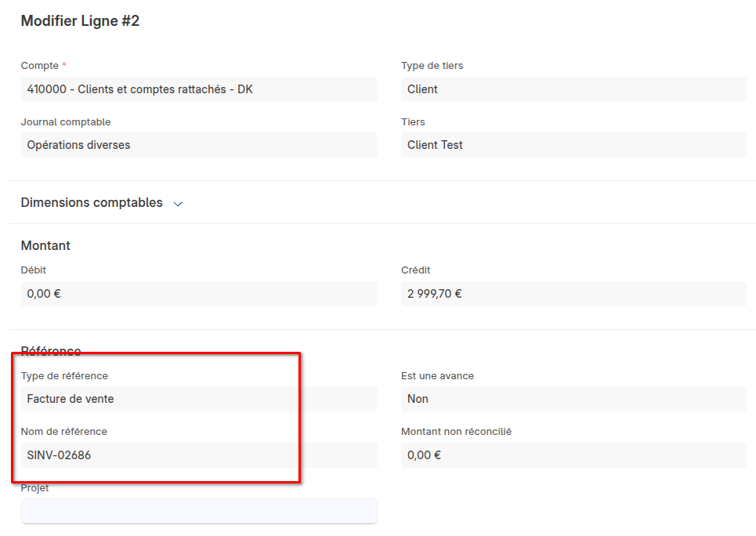Open the Compte field showing 410000
The width and height of the screenshot is (756, 536).
pyautogui.click(x=198, y=89)
